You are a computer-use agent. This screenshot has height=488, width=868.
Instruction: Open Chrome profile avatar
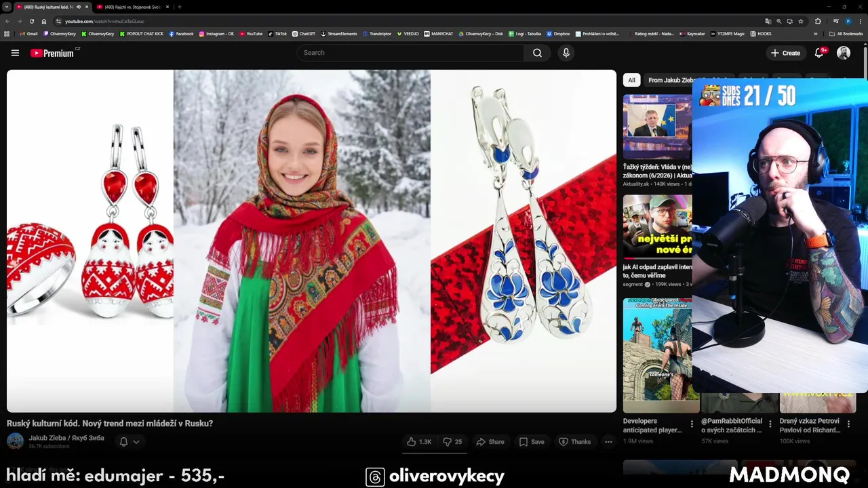point(848,21)
